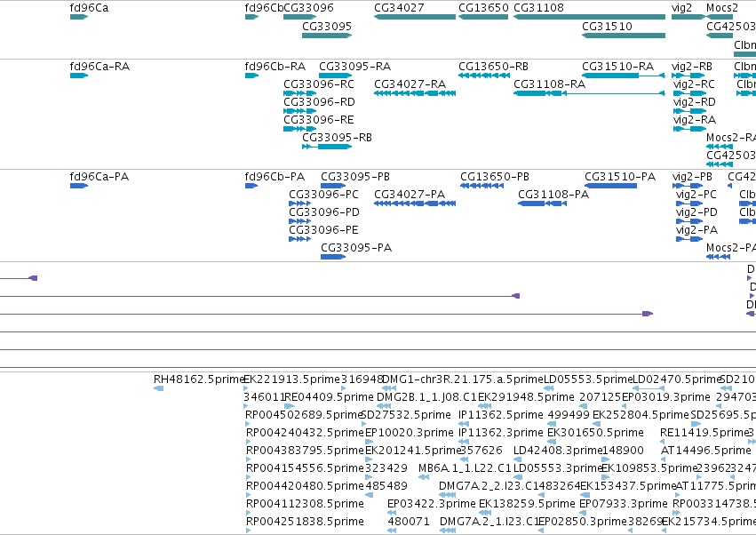
Task: Open EST EK221913.5prime
Action: click(x=246, y=388)
